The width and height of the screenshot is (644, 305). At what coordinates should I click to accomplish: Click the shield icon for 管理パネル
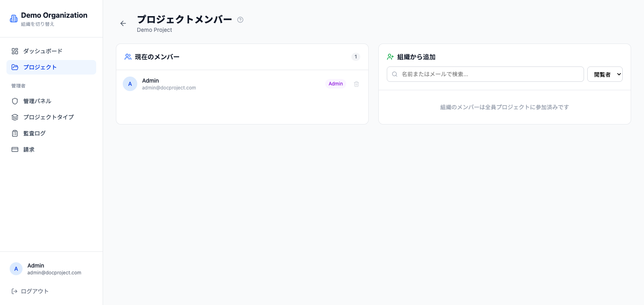[15, 101]
